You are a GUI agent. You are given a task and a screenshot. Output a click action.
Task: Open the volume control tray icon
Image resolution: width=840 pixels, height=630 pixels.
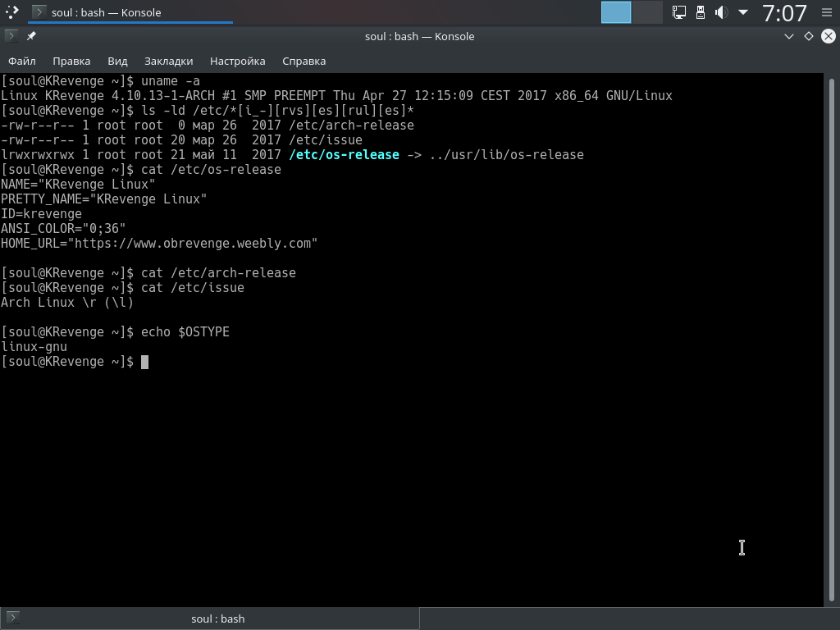[x=721, y=11]
